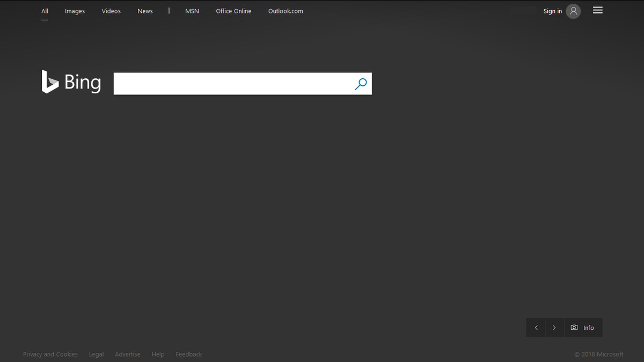This screenshot has width=644, height=362.
Task: Click the user profile avatar icon
Action: click(573, 11)
